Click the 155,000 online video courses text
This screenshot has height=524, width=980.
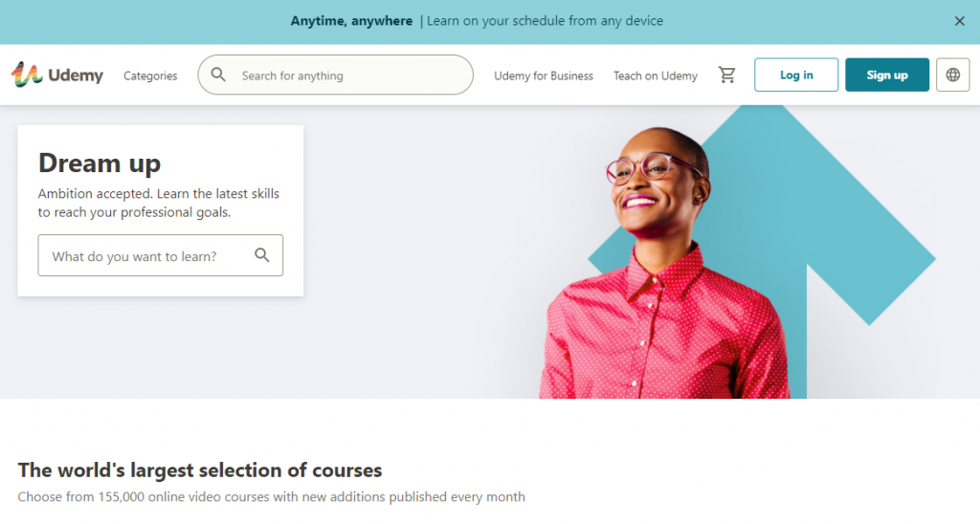271,497
